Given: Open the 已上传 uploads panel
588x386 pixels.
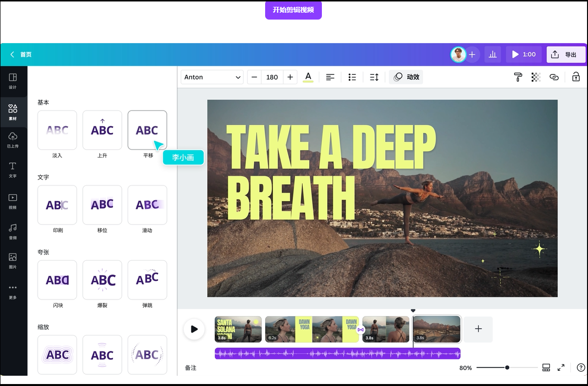Looking at the screenshot, I should pyautogui.click(x=13, y=141).
